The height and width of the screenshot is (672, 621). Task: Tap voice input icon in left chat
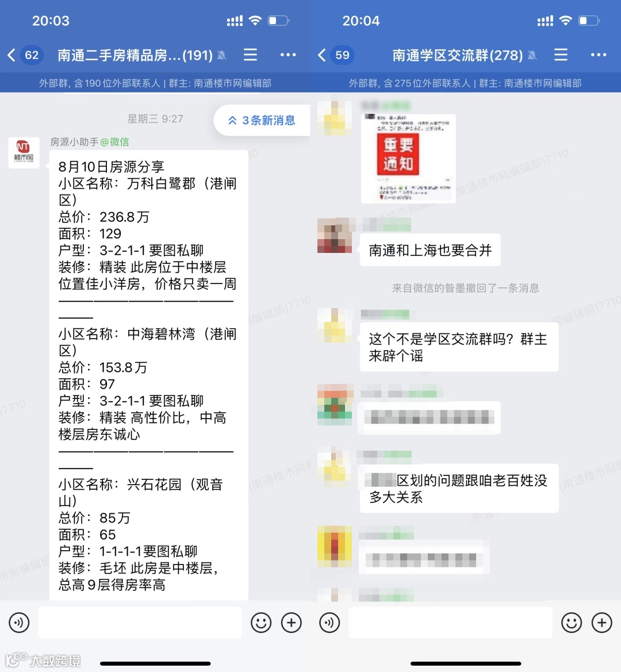point(20,623)
